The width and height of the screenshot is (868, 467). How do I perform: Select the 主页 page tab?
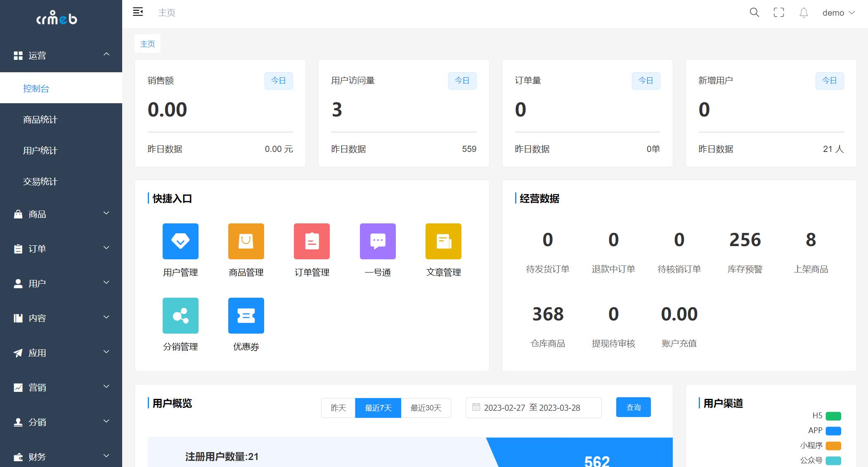point(147,44)
